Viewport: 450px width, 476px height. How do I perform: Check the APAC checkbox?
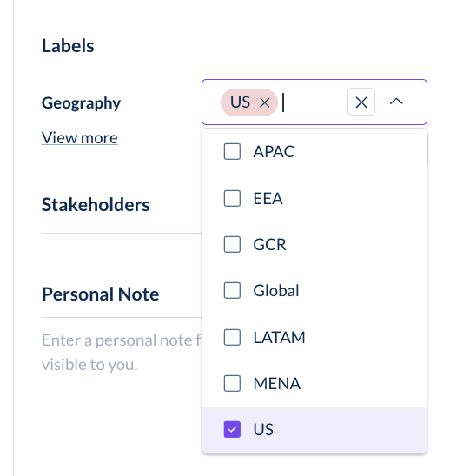232,151
